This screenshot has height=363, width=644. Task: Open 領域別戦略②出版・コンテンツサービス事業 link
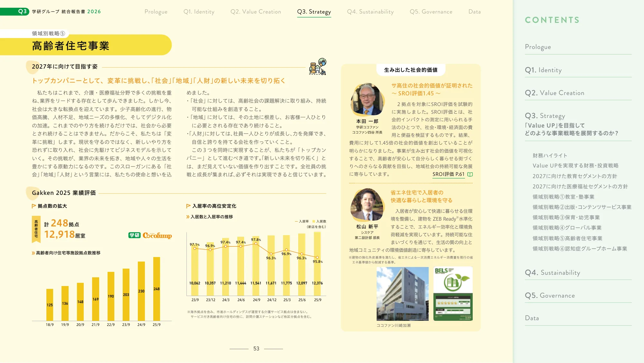[582, 207]
